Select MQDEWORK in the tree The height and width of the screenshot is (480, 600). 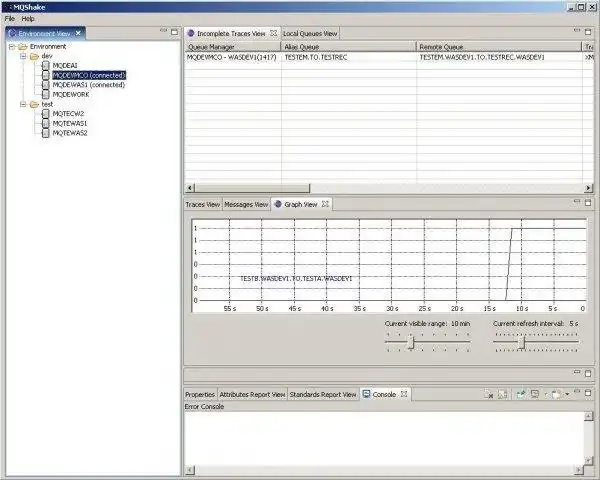71,94
